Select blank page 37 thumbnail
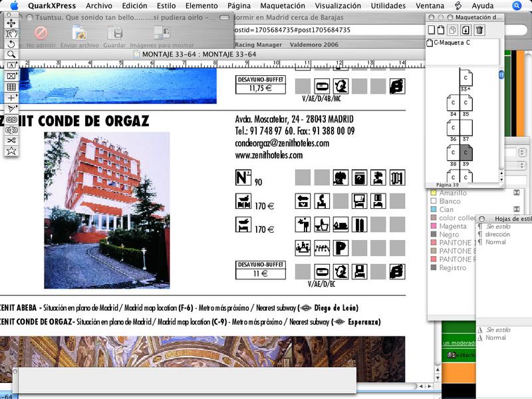This screenshot has width=532, height=399. click(x=466, y=128)
